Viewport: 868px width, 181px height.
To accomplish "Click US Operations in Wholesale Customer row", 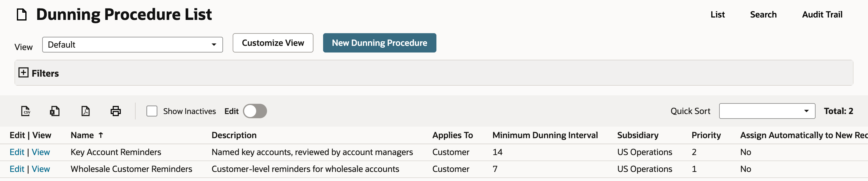I will pos(645,169).
